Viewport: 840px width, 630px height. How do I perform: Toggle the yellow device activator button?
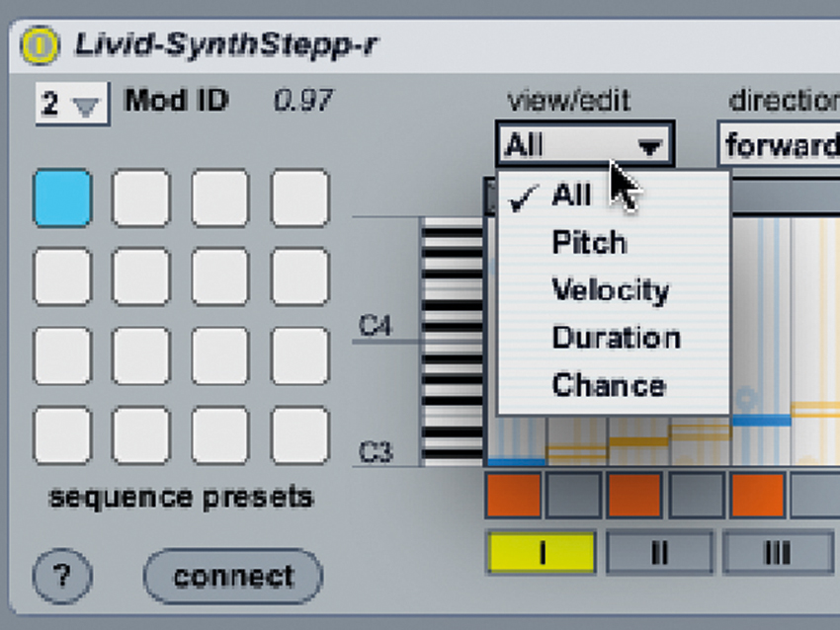40,45
